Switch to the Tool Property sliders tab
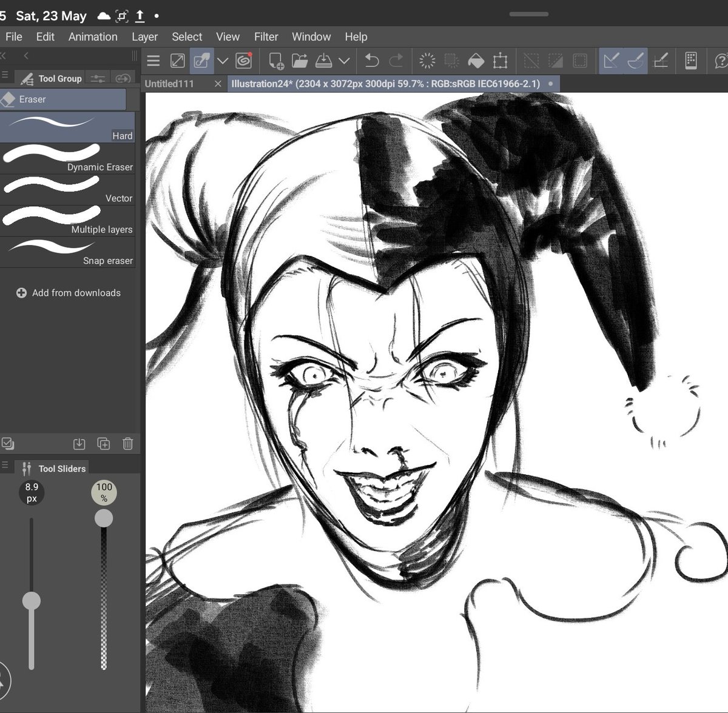The height and width of the screenshot is (713, 728). click(x=98, y=78)
